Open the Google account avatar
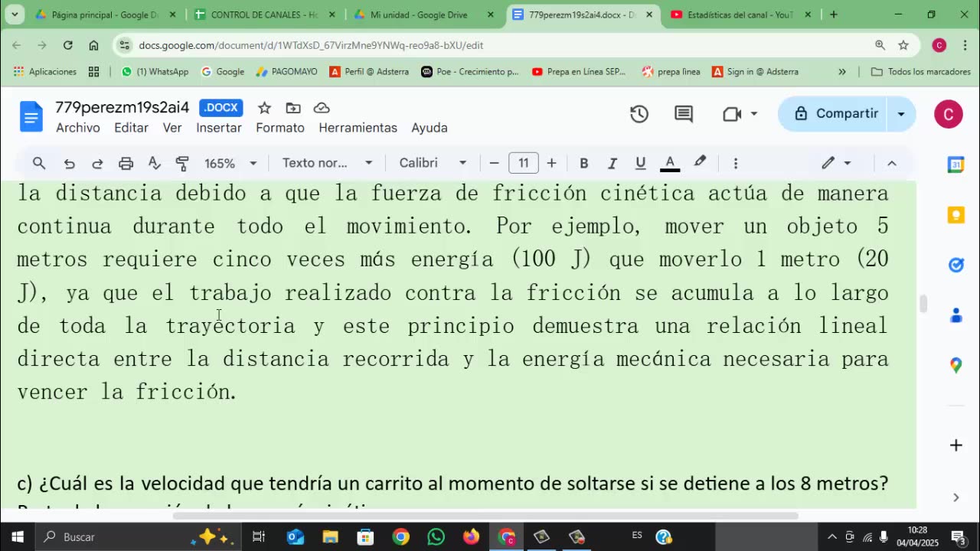The image size is (980, 551). click(948, 114)
